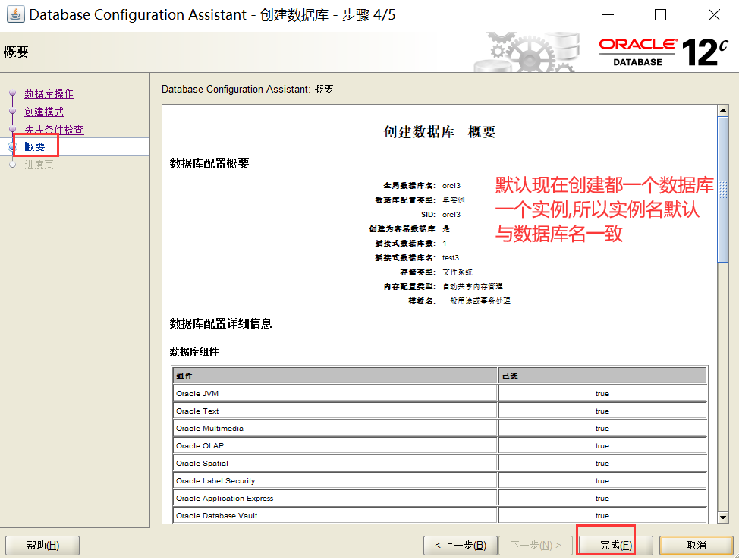Go to the 创建模式 step link

(44, 112)
